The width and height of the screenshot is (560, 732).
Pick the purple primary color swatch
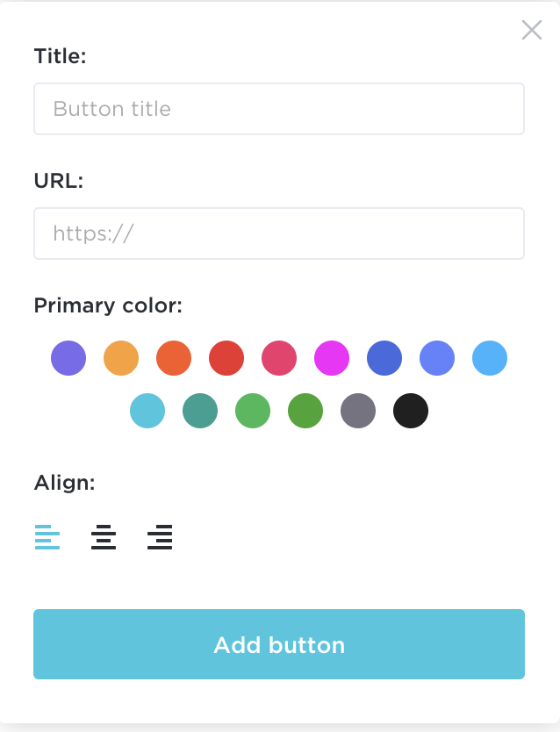(68, 358)
